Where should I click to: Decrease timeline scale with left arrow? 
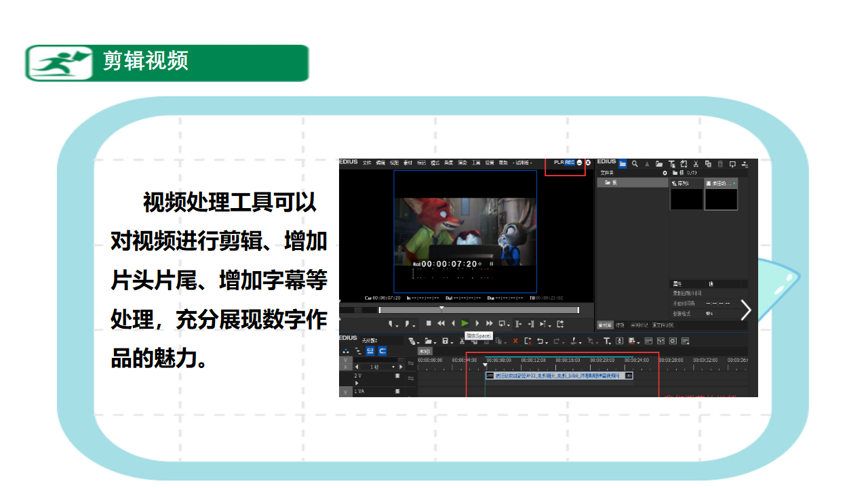(x=357, y=367)
